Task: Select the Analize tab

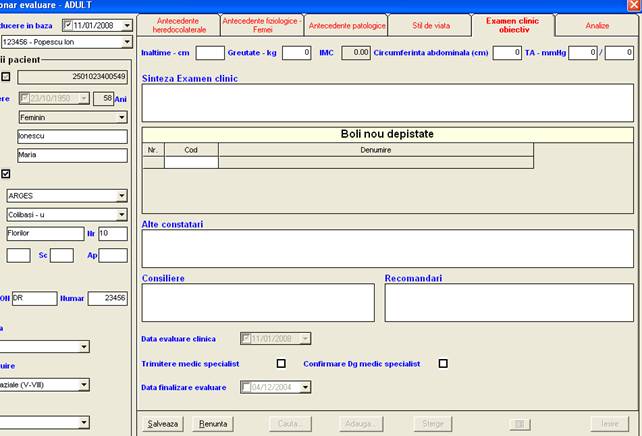Action: coord(597,25)
